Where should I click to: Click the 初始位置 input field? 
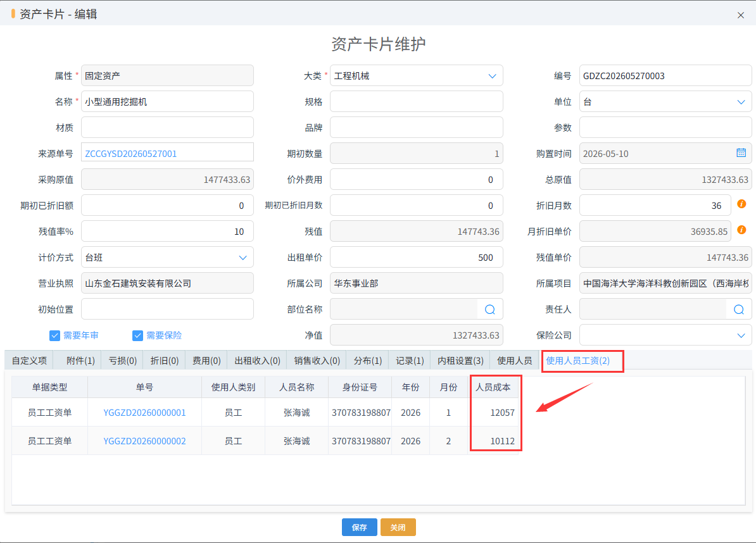pos(167,309)
